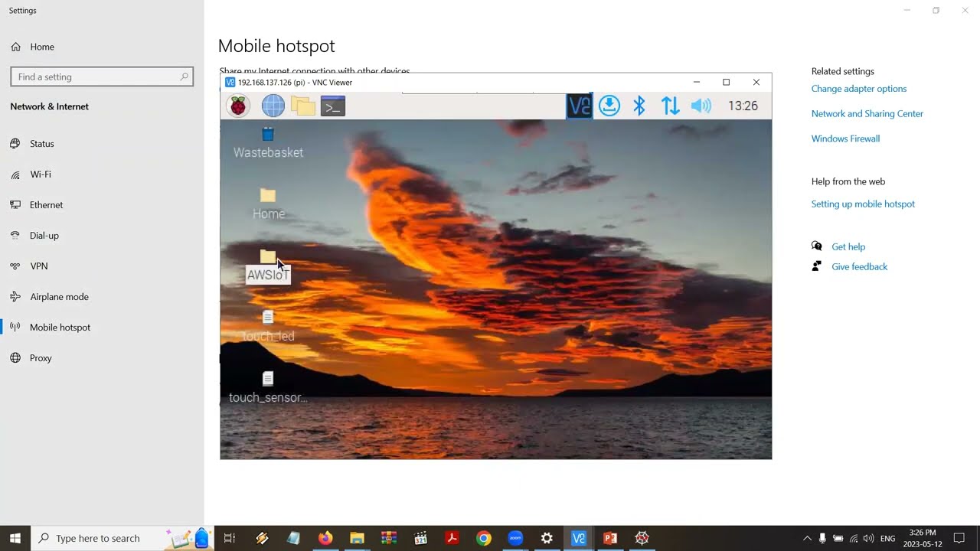Launch Firefox from the taskbar
The height and width of the screenshot is (551, 980).
pyautogui.click(x=325, y=538)
